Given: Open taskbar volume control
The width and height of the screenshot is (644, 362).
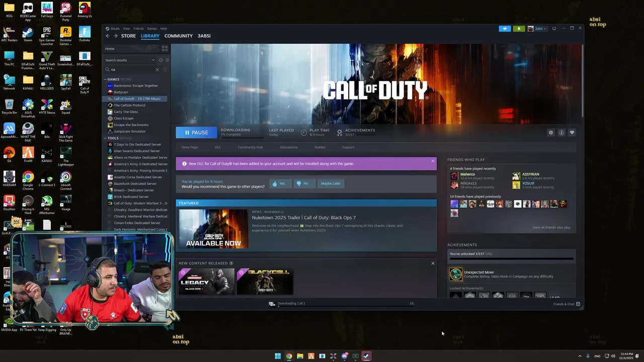Looking at the screenshot, I should pyautogui.click(x=613, y=356).
